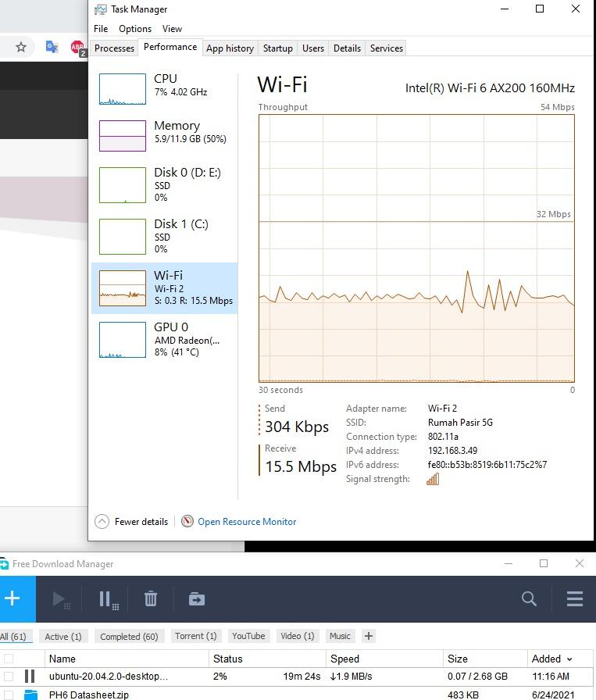Sort downloads by Status column
Viewport: 596px width, 700px height.
[x=267, y=659]
